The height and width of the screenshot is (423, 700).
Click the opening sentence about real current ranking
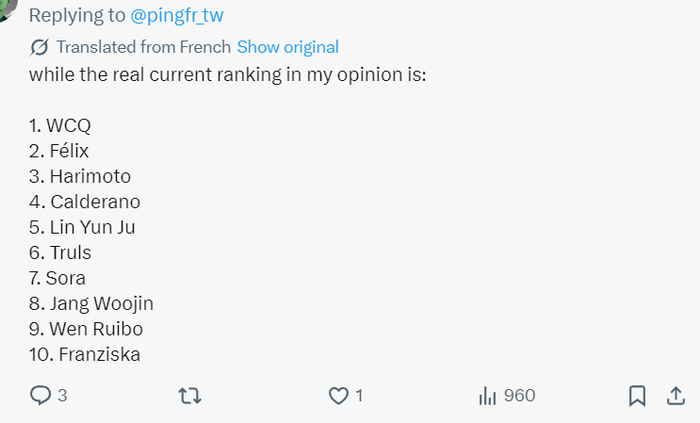pyautogui.click(x=227, y=75)
